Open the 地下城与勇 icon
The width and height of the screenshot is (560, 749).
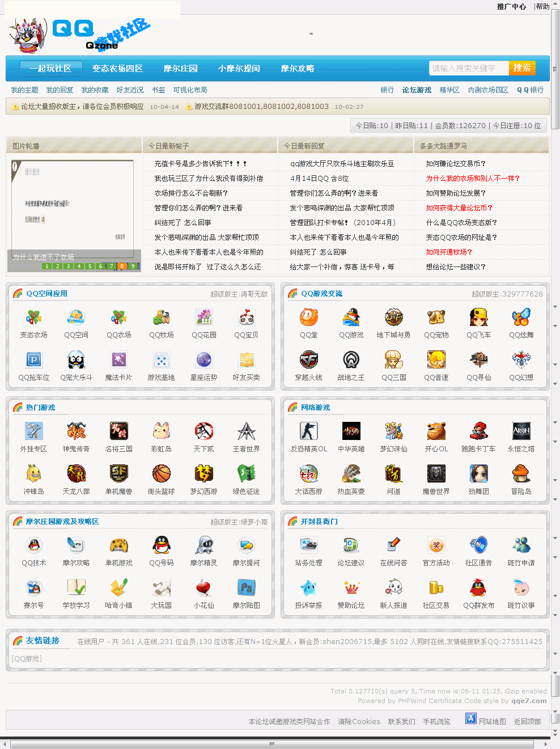[393, 318]
